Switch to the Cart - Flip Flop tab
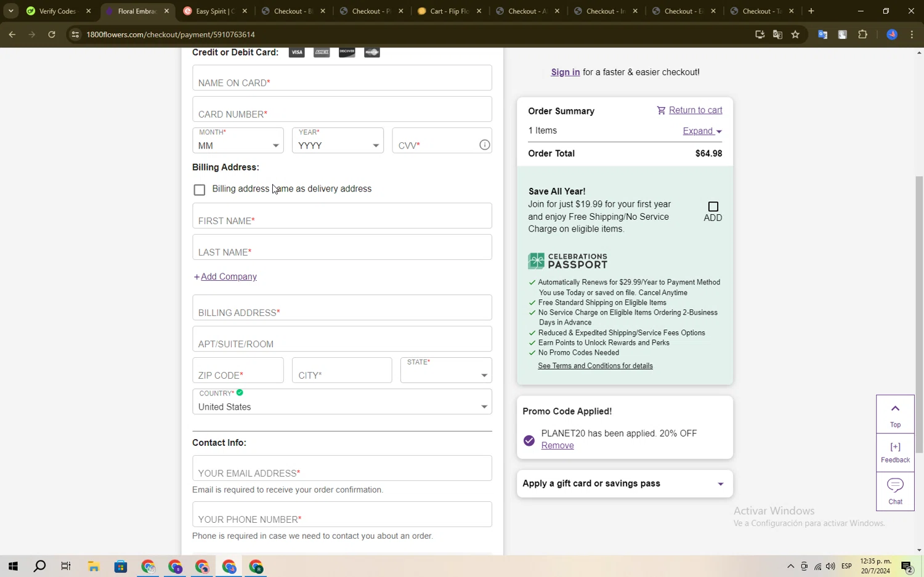Viewport: 924px width, 577px height. coord(448,11)
